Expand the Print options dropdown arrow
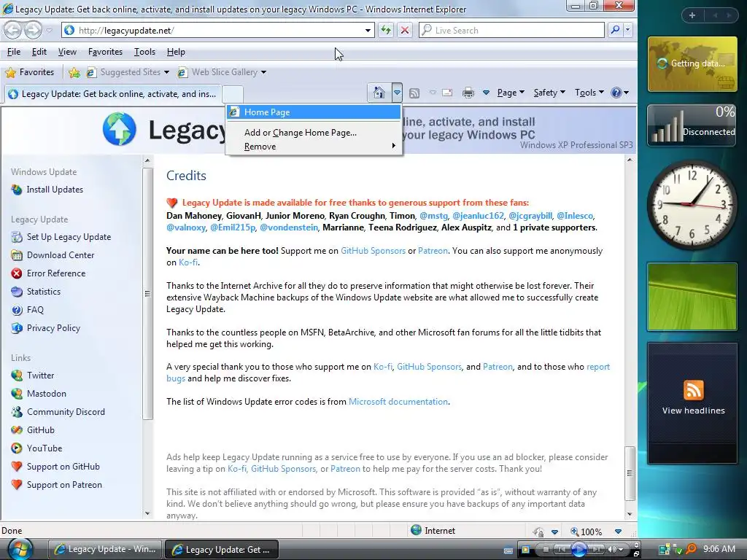Image resolution: width=747 pixels, height=560 pixels. click(486, 93)
